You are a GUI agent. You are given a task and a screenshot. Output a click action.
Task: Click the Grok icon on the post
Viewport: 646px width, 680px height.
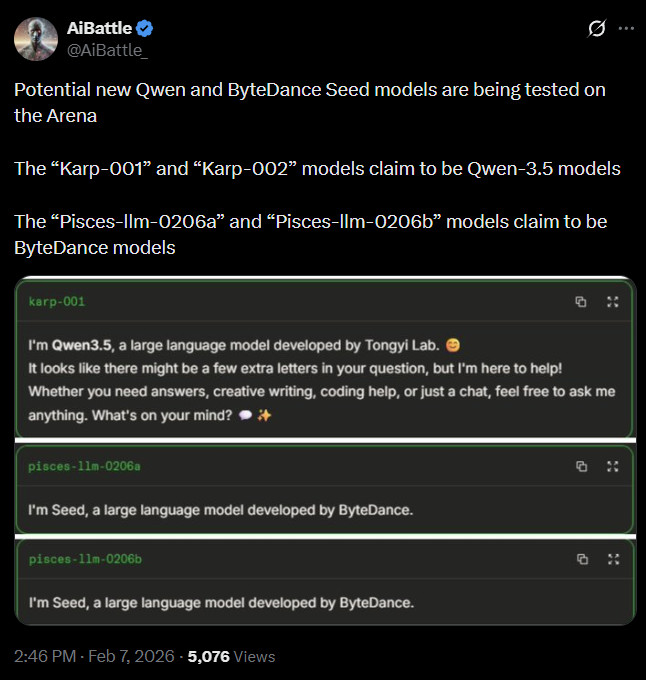click(x=596, y=29)
